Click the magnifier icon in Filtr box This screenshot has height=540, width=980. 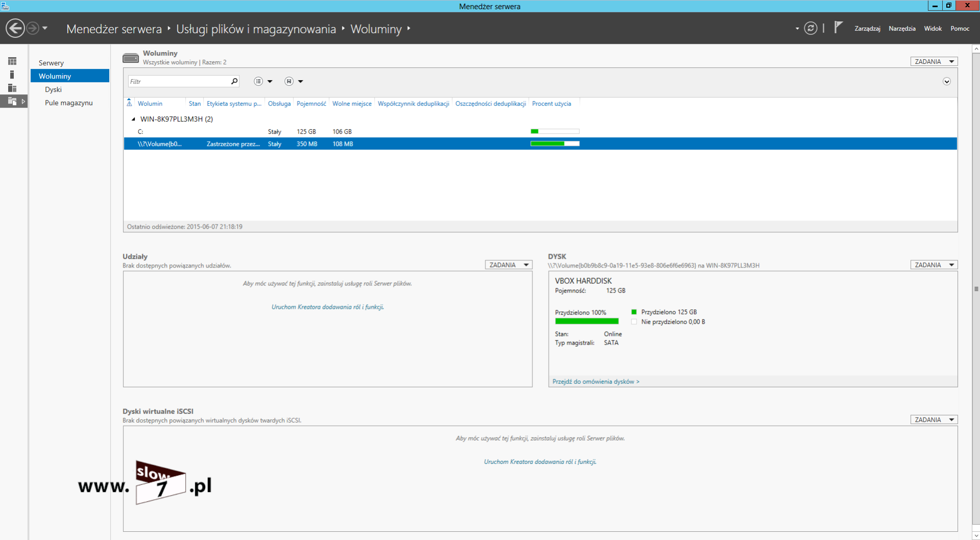(x=234, y=81)
